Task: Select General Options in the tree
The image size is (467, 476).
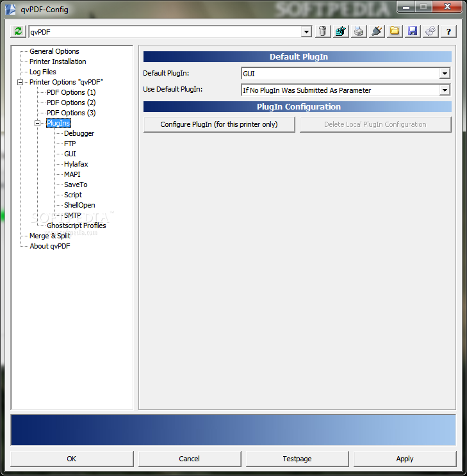Action: point(54,51)
